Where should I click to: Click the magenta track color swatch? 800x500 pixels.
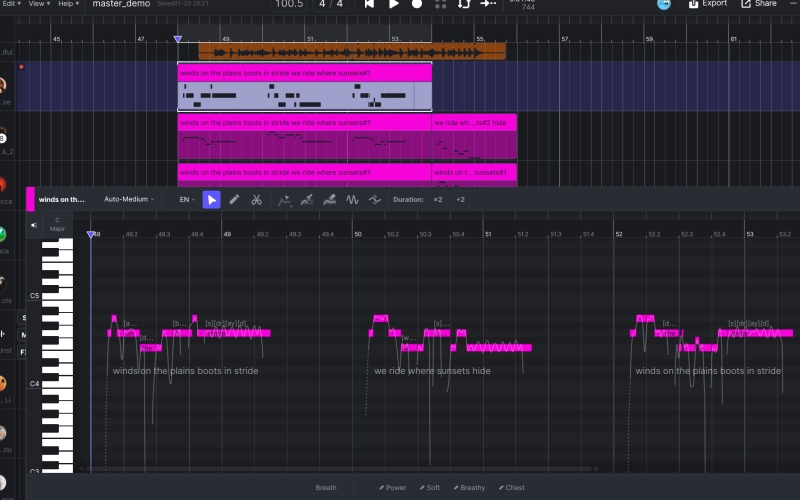point(30,199)
